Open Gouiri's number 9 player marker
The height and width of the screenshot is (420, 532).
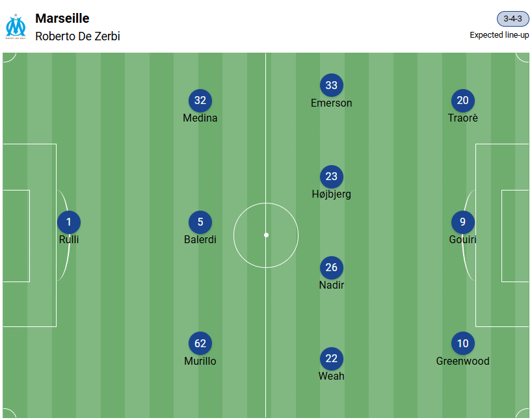coord(463,222)
